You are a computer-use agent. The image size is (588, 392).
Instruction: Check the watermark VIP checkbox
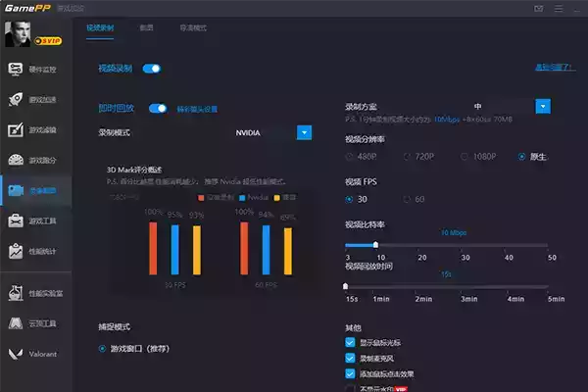350,389
